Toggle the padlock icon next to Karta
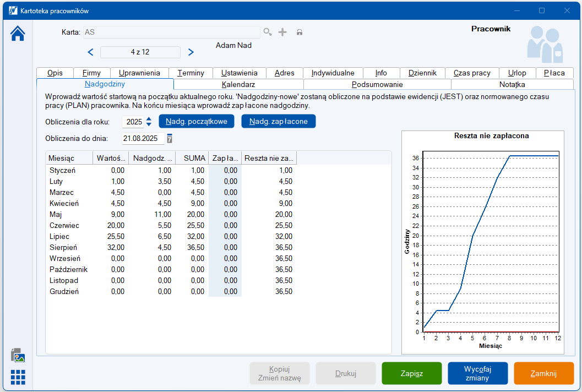The image size is (582, 392). point(300,32)
